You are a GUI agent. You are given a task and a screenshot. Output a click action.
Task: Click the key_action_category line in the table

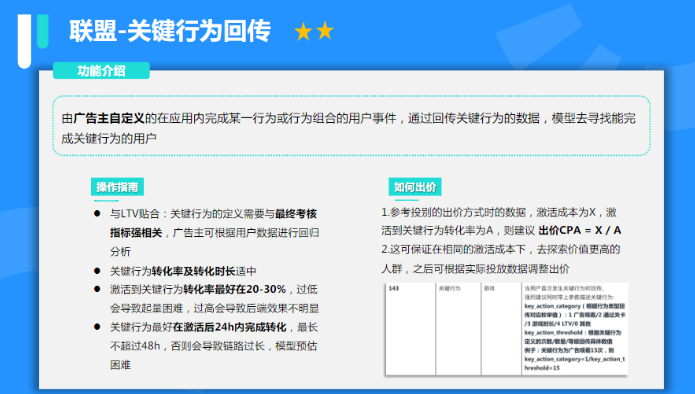[574, 306]
